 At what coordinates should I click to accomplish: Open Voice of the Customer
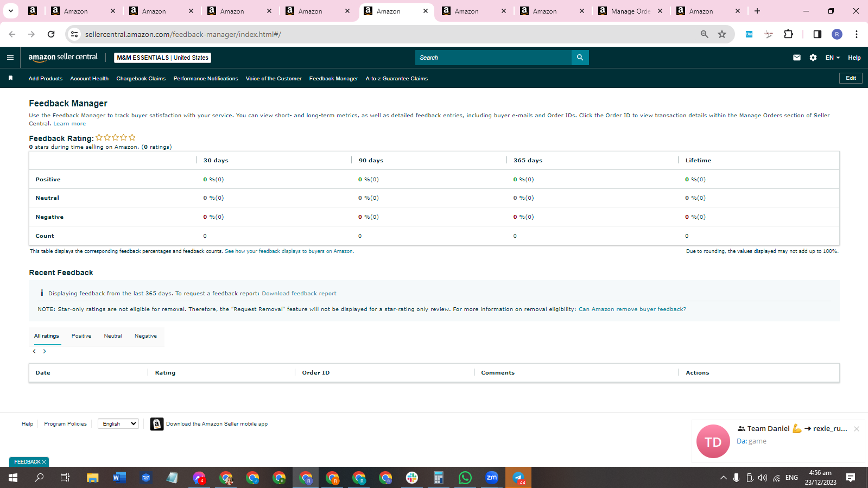coord(274,79)
